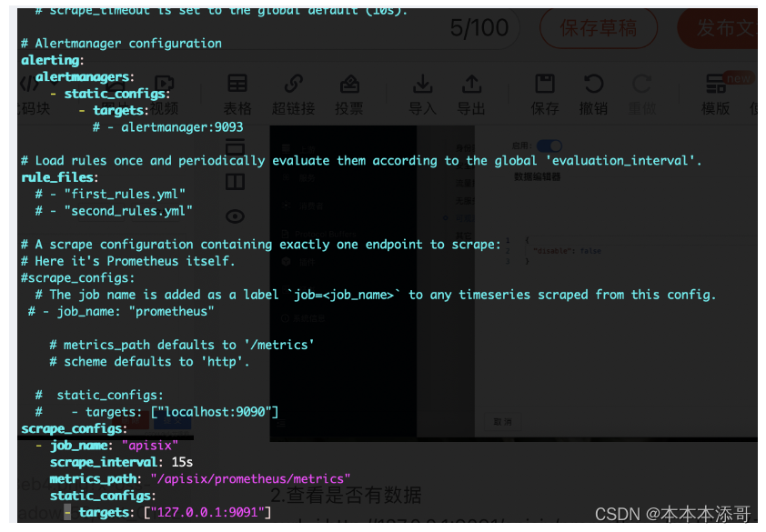The width and height of the screenshot is (766, 532).
Task: Redo using the 重做 icon
Action: (x=641, y=94)
